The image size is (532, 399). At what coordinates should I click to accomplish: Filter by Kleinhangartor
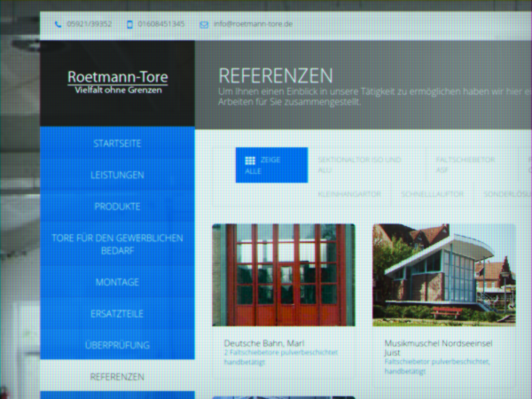tap(349, 194)
